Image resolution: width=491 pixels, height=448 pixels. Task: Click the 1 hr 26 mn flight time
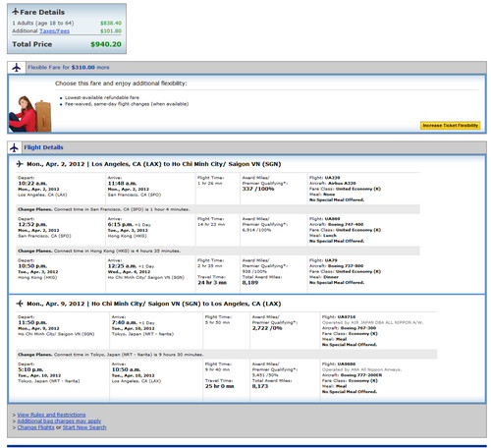click(x=210, y=184)
